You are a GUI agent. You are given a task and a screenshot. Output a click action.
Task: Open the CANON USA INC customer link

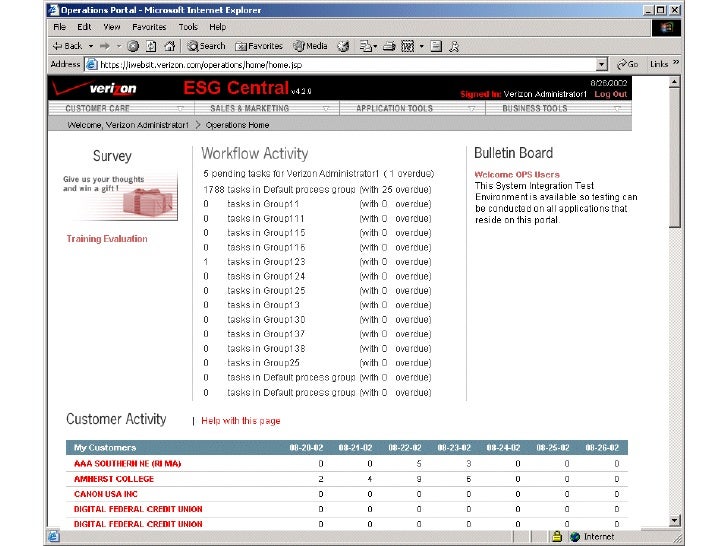click(x=106, y=494)
